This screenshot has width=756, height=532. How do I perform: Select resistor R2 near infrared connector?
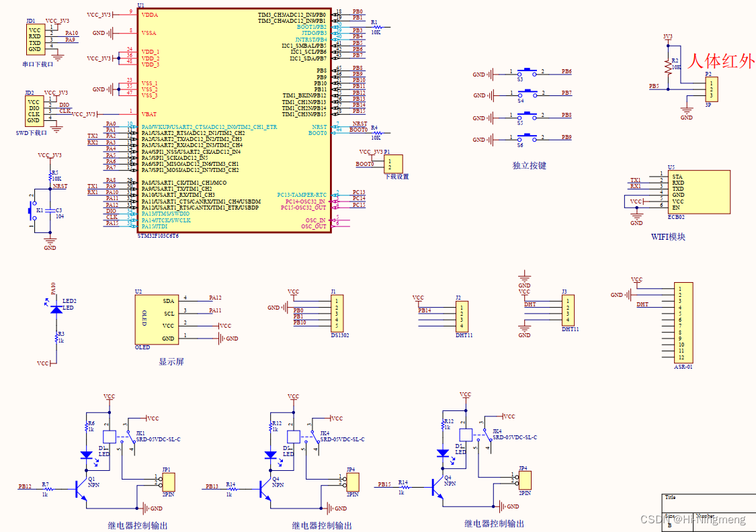point(668,68)
